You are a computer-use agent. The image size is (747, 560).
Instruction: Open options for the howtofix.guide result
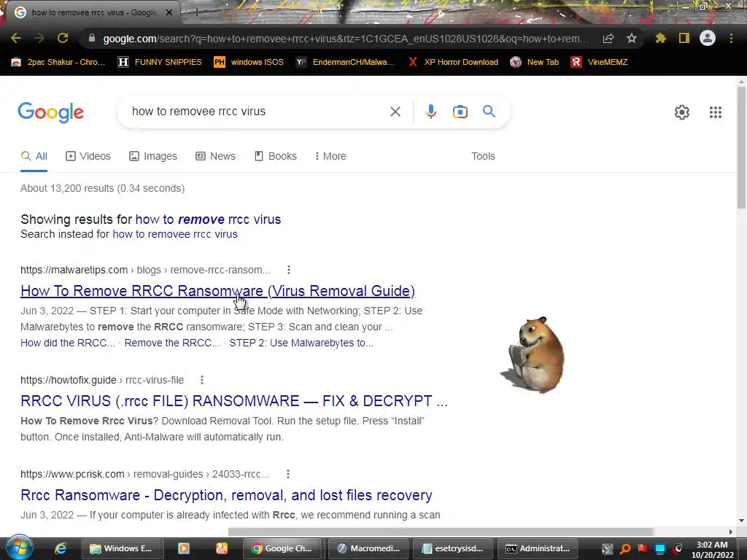click(202, 380)
